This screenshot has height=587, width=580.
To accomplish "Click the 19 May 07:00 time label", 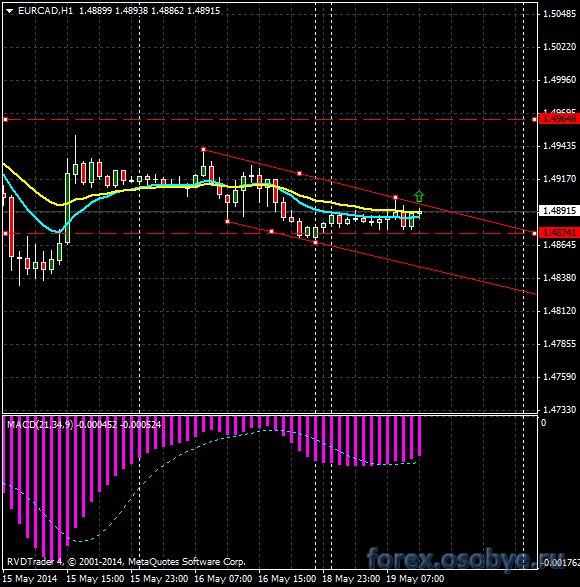I will (415, 579).
